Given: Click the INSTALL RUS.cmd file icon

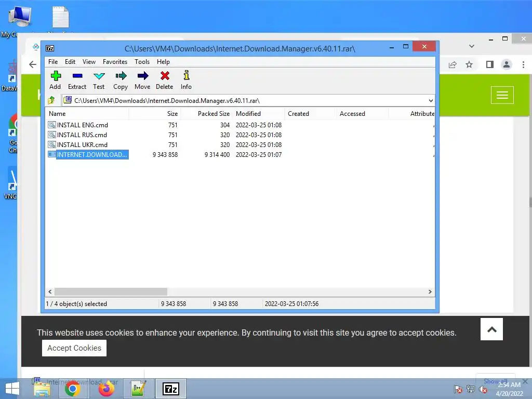Looking at the screenshot, I should click(51, 135).
